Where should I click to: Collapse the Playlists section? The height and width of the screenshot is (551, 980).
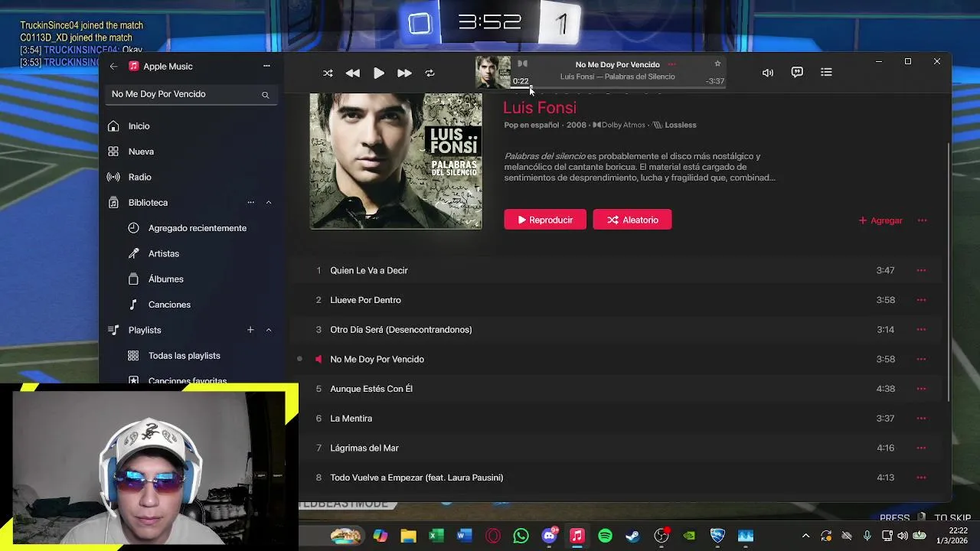click(269, 330)
